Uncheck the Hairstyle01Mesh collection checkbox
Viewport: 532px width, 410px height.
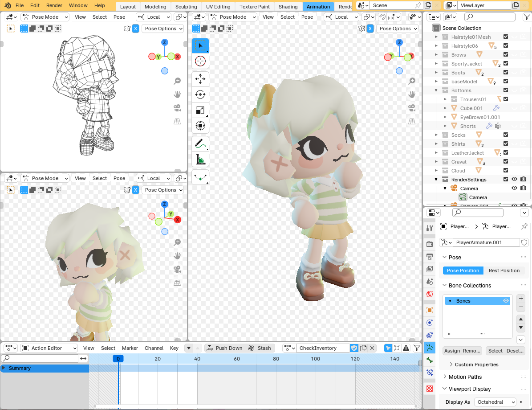coord(506,37)
